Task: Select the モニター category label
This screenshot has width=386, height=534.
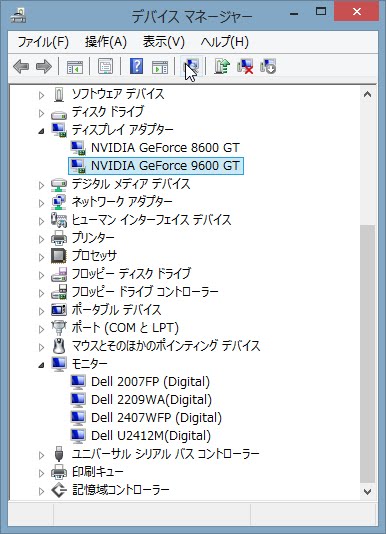Action: click(90, 364)
